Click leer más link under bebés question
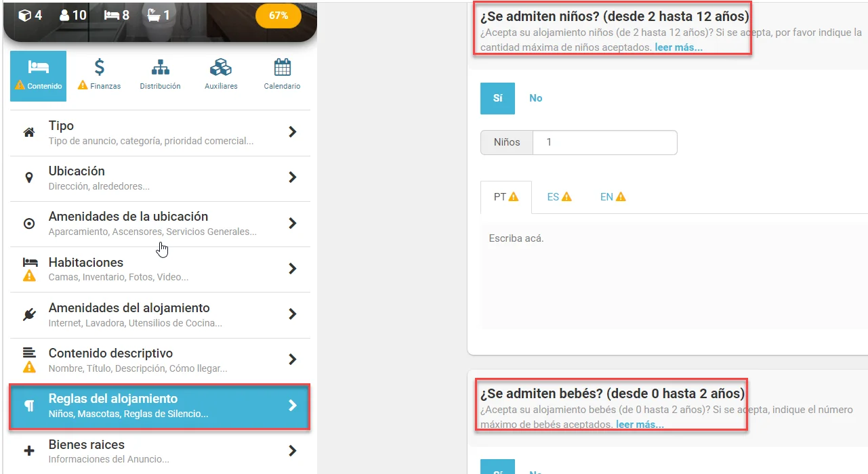 click(x=640, y=425)
